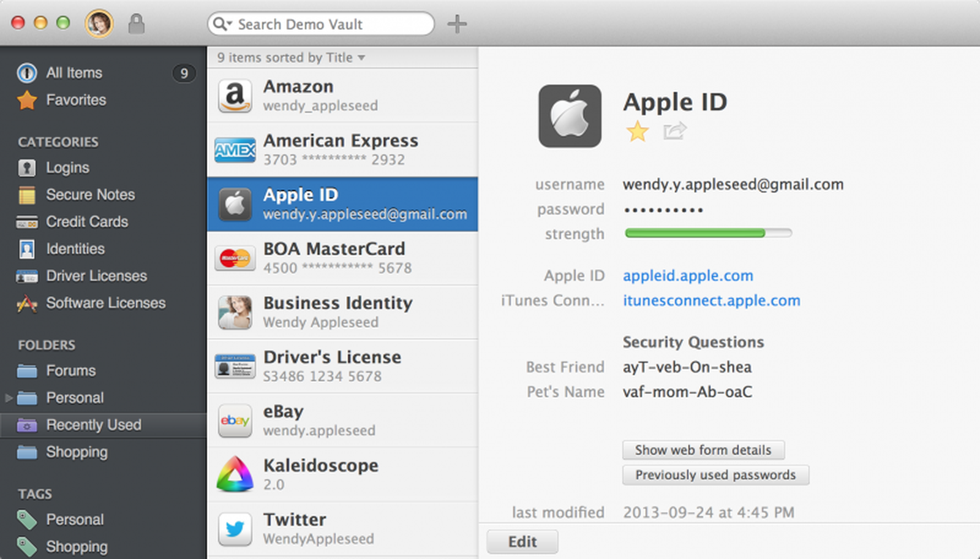Click the password strength meter

point(707,233)
